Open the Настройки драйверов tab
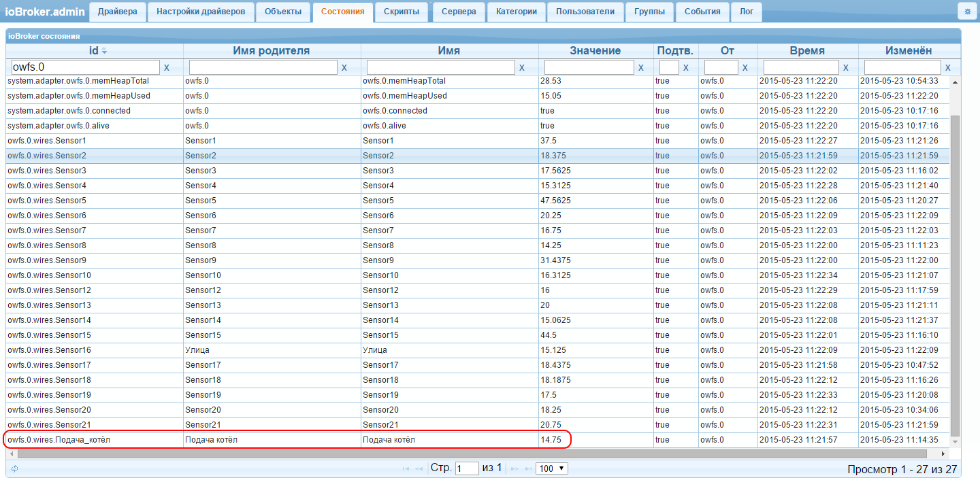Viewport: 980px width, 497px height. tap(201, 12)
